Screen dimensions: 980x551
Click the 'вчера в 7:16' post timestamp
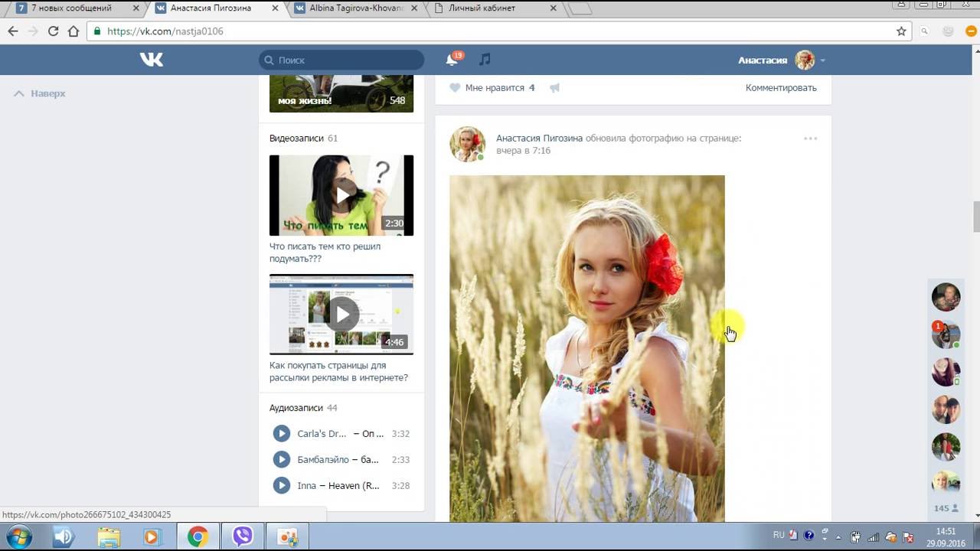click(523, 151)
